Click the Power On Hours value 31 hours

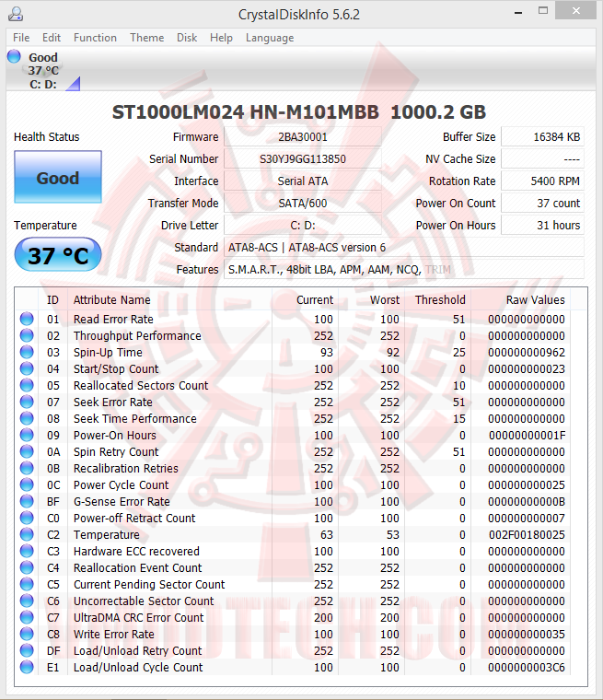point(542,225)
